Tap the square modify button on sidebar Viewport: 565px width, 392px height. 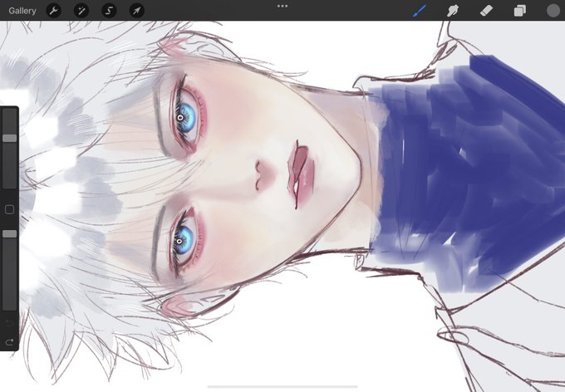[10, 209]
